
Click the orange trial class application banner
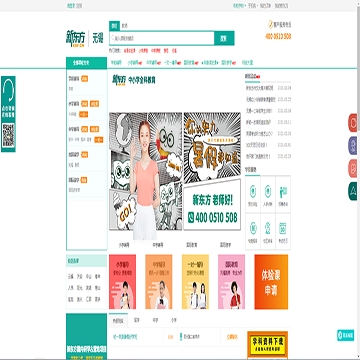[271, 282]
